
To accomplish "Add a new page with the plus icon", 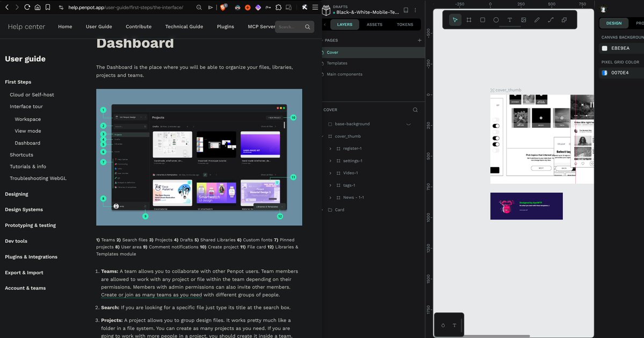I will [419, 40].
